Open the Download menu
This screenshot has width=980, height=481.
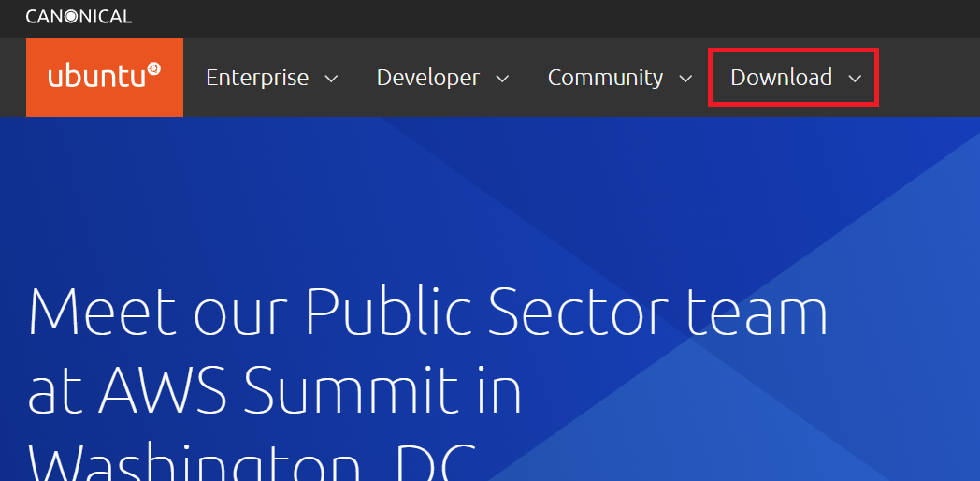[x=781, y=78]
